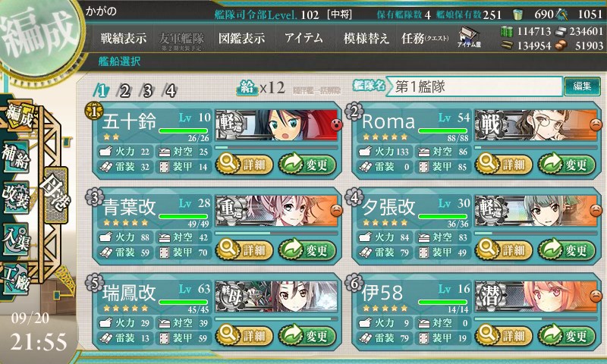Click the 編成 sidebar icon
The height and width of the screenshot is (364, 607).
click(x=17, y=116)
